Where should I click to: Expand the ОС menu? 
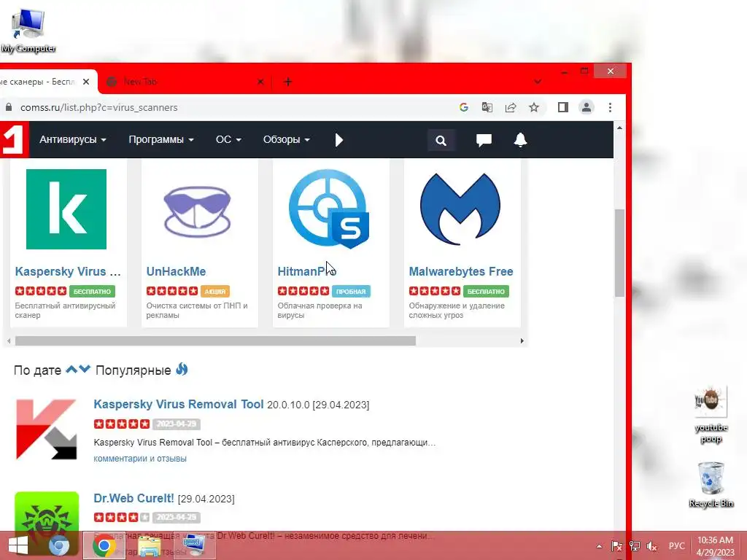pyautogui.click(x=228, y=139)
